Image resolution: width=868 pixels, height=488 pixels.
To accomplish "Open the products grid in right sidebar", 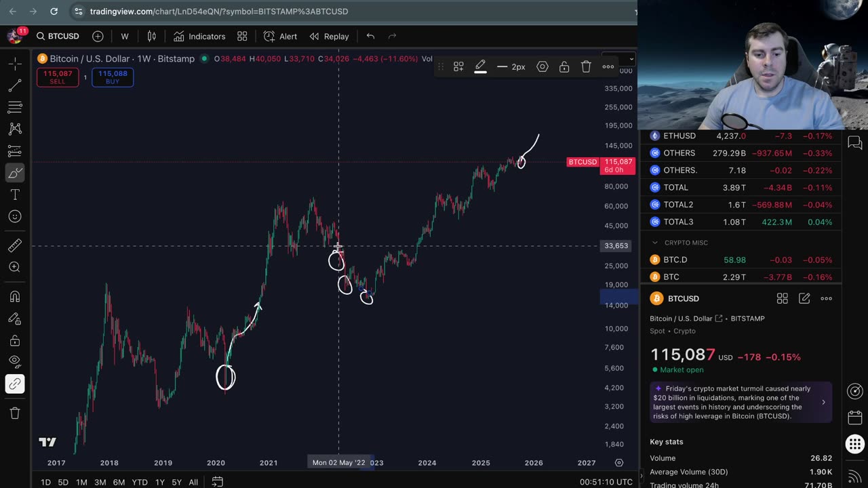I will pos(855,445).
